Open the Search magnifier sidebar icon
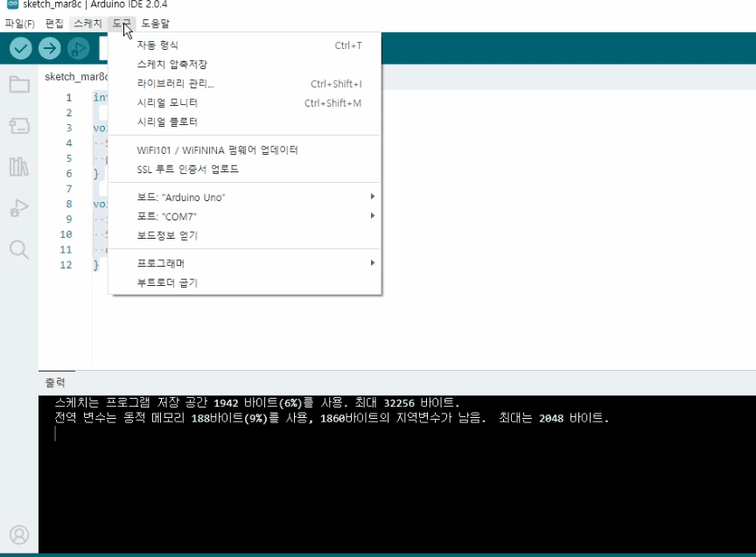This screenshot has width=756, height=557. [x=19, y=249]
